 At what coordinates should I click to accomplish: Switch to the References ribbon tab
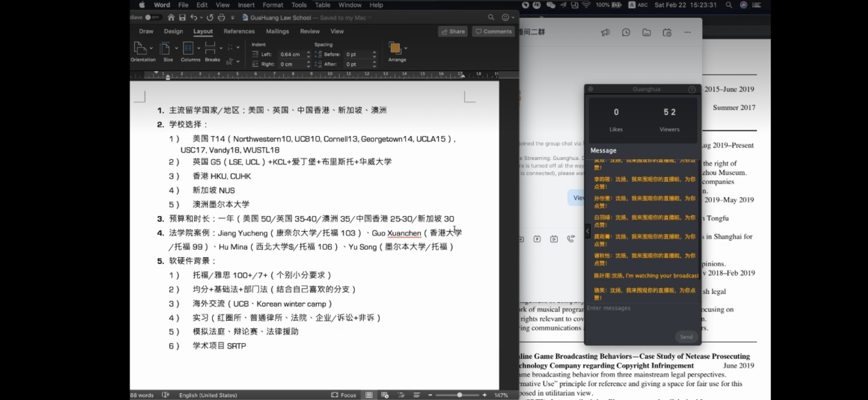[239, 31]
